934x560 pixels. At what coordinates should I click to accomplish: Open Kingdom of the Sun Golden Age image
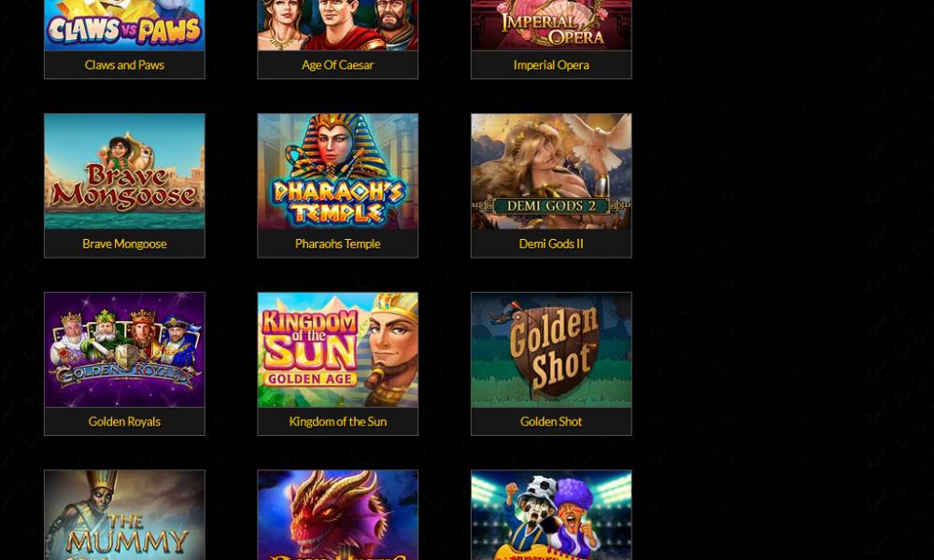click(x=338, y=350)
